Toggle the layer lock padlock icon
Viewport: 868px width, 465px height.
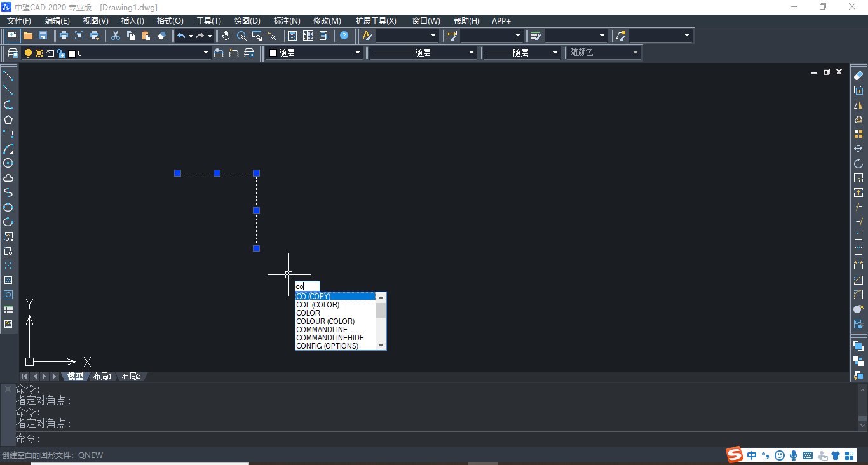pyautogui.click(x=61, y=53)
